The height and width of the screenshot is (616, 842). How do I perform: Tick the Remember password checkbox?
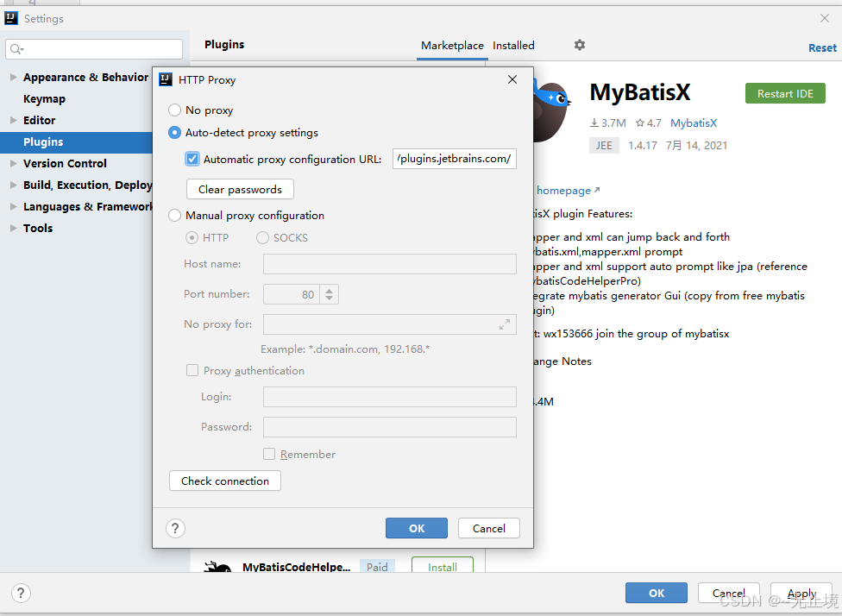tap(269, 454)
